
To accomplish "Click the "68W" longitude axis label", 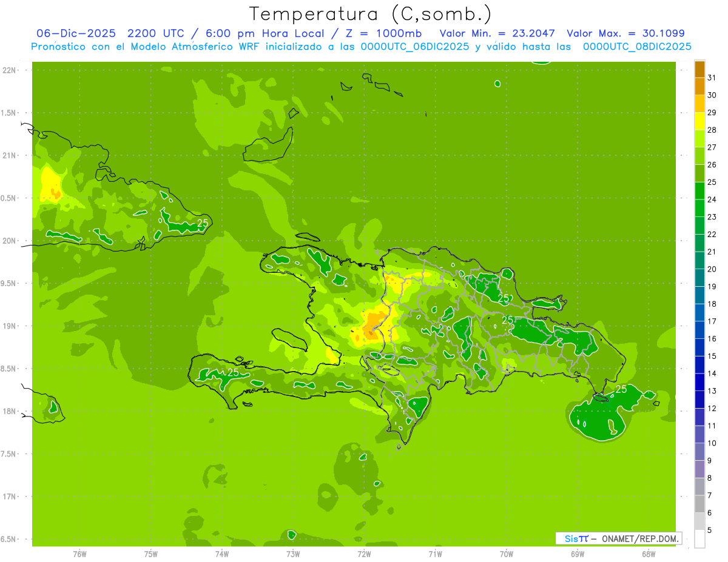I will coord(649,554).
